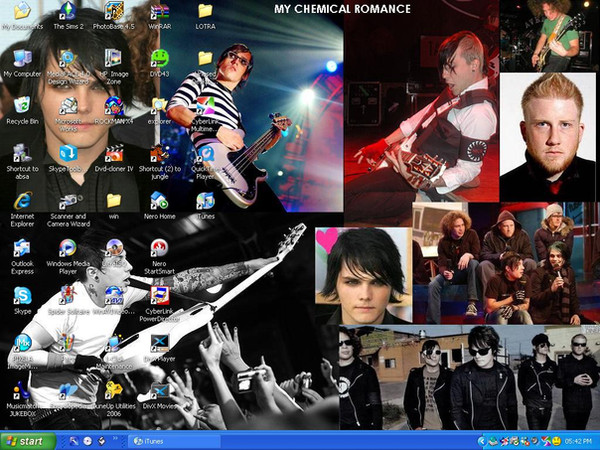
Task: Launch Dvd-cloner IV shortcut
Action: pyautogui.click(x=114, y=153)
